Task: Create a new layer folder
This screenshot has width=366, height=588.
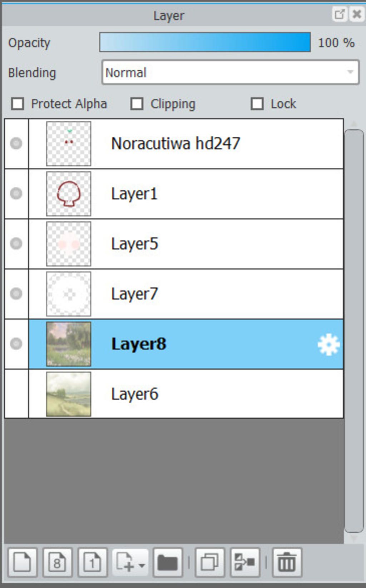Action: pos(168,563)
